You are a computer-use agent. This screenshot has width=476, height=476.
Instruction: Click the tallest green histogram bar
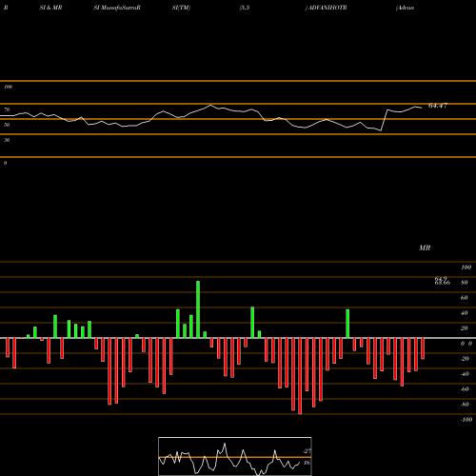coord(198,309)
